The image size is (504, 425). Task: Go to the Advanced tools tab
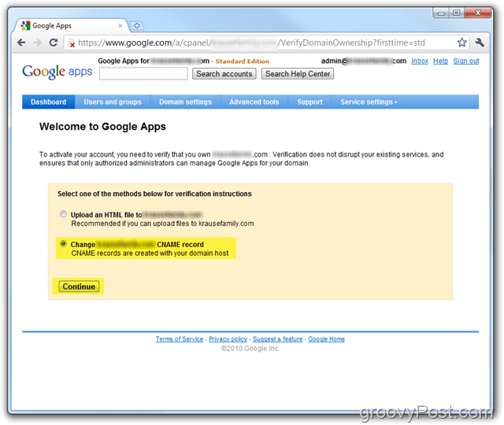pos(254,102)
